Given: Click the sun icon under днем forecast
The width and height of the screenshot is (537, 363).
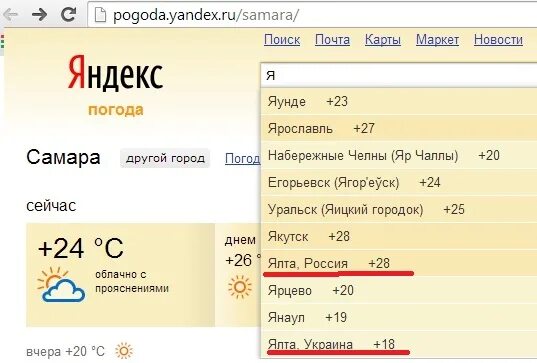Looking at the screenshot, I should pyautogui.click(x=240, y=287).
